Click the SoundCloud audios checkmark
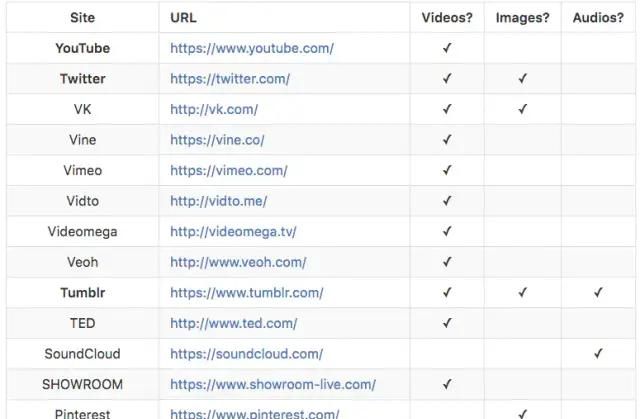Viewport: 640px width, 419px height. point(598,354)
